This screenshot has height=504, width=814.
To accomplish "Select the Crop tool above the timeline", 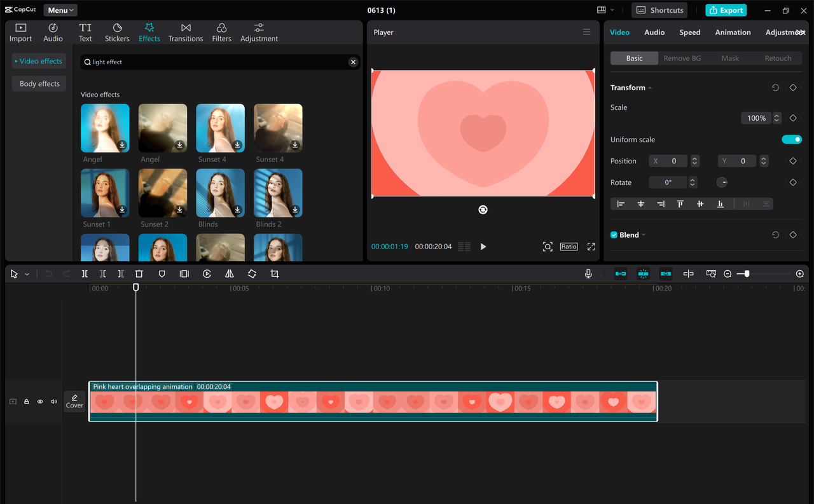I will click(x=274, y=273).
